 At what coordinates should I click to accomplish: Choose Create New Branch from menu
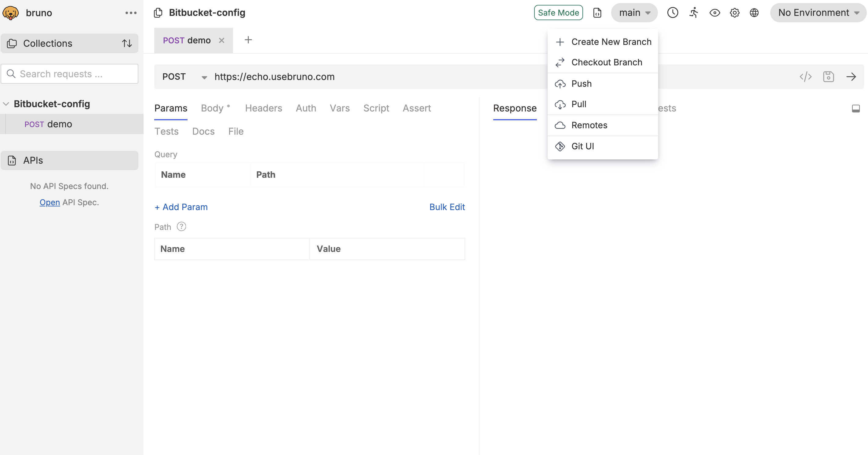point(603,42)
